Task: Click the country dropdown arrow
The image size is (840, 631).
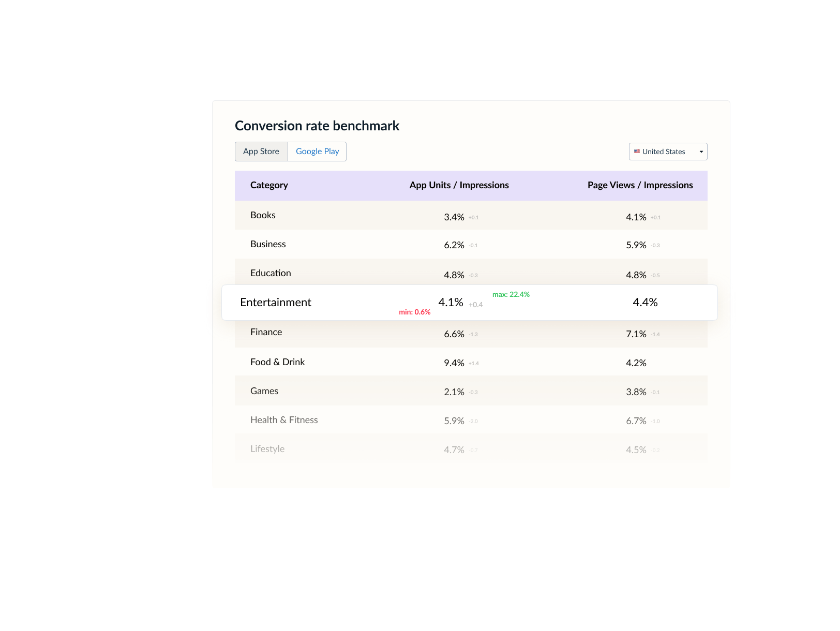Action: coord(701,152)
